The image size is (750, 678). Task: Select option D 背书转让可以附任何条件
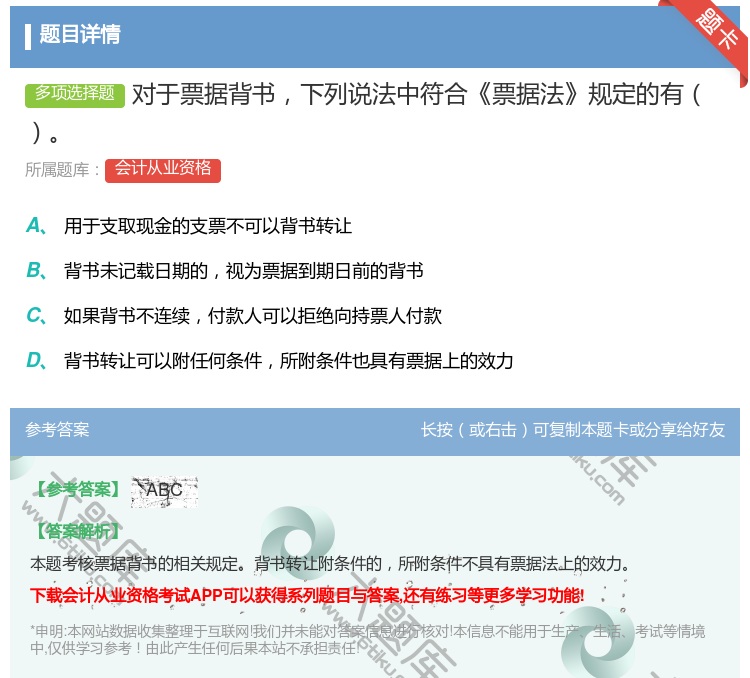pyautogui.click(x=288, y=361)
